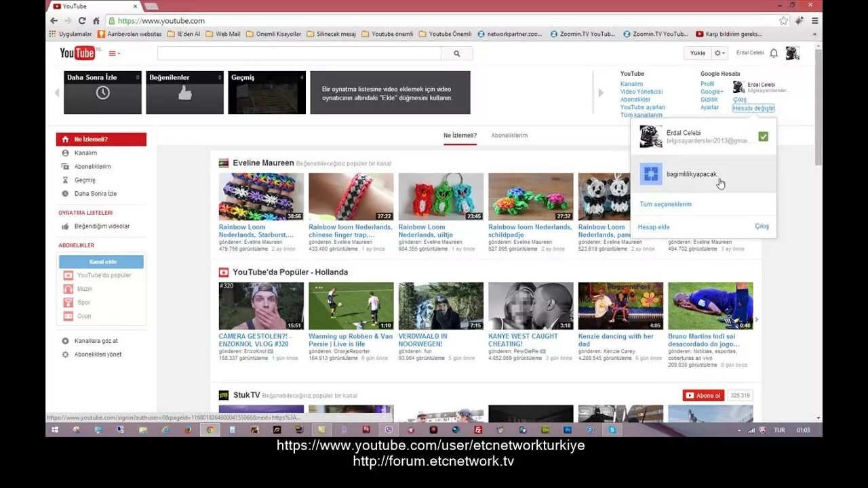Open the Google+ link

pos(712,91)
